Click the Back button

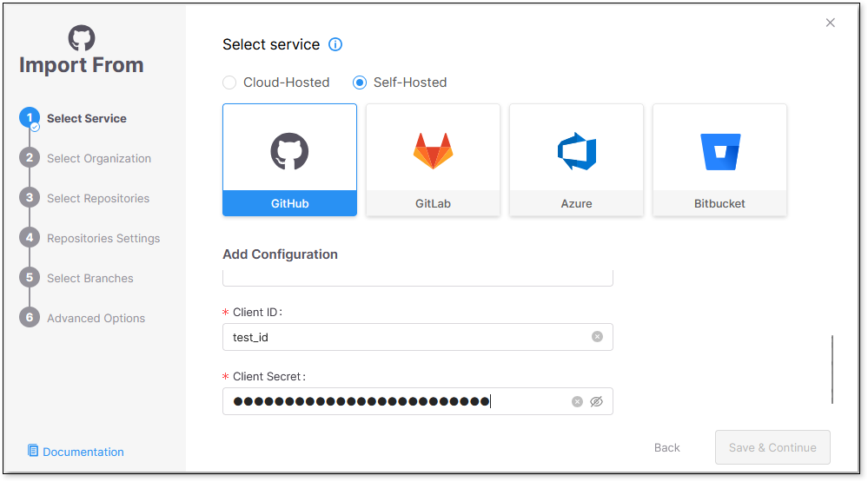pyautogui.click(x=667, y=447)
